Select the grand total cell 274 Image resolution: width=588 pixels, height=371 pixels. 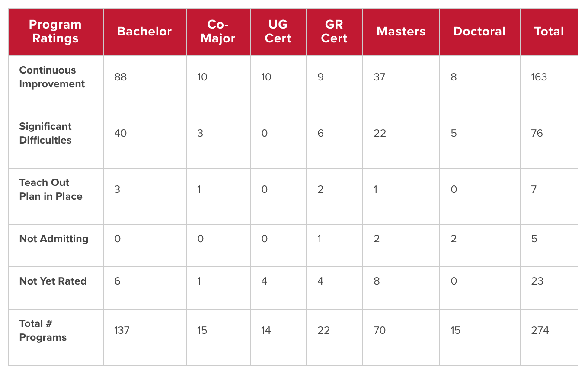540,330
